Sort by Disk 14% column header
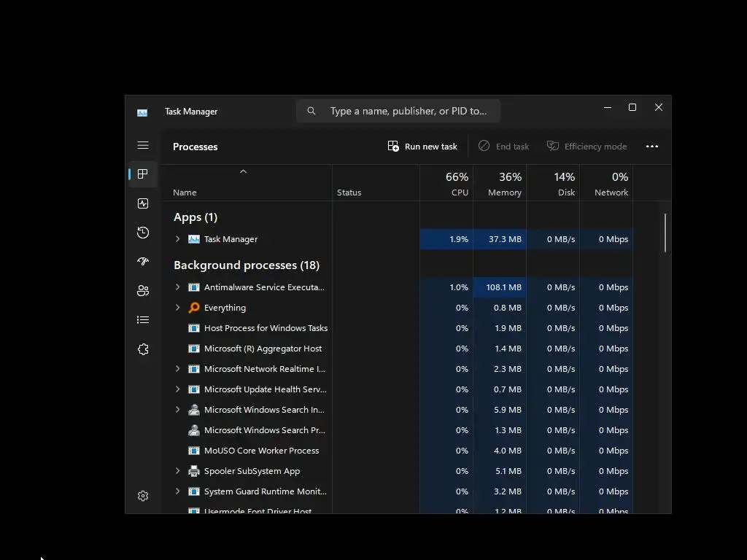747x560 pixels. pos(553,183)
